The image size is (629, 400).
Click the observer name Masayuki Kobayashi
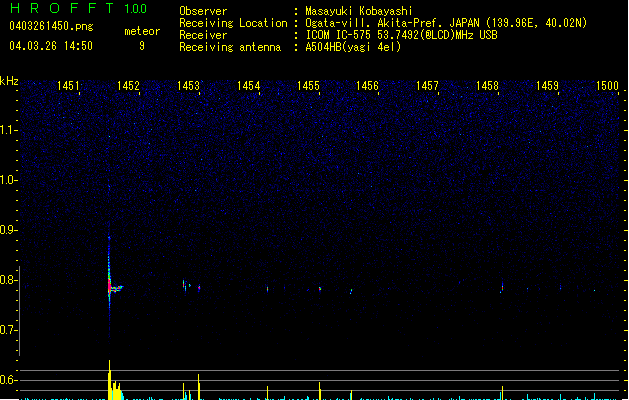click(x=359, y=11)
